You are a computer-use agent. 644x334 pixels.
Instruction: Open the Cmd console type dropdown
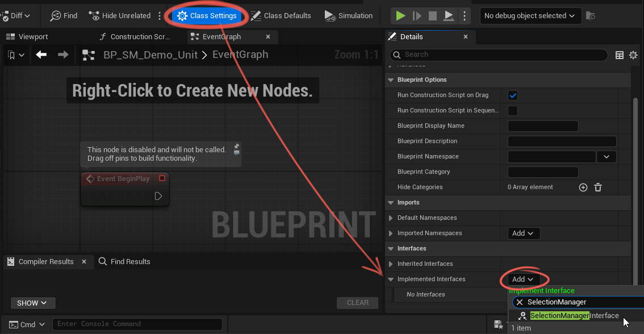click(27, 324)
